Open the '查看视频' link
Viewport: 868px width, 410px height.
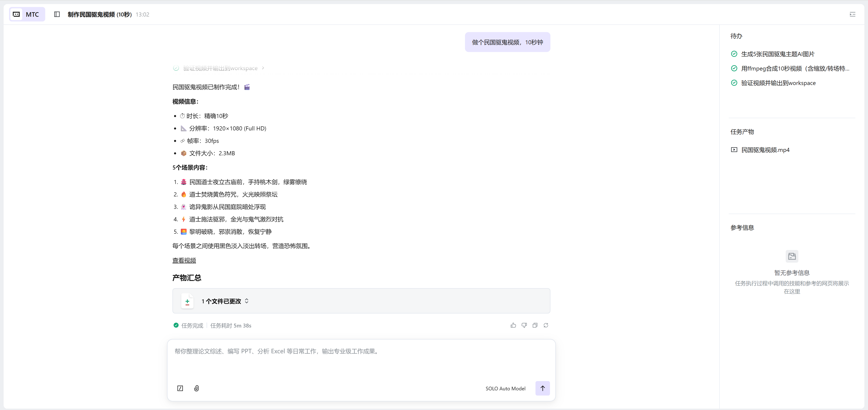tap(184, 260)
